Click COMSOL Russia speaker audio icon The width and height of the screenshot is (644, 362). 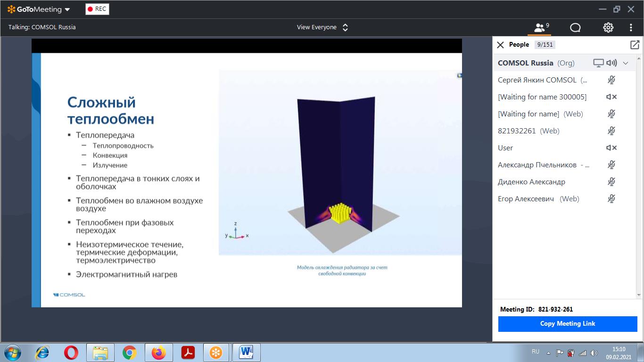click(x=611, y=63)
